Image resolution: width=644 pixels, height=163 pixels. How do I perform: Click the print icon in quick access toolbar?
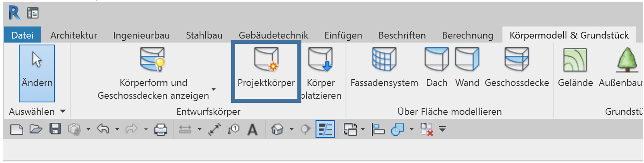coord(161,129)
